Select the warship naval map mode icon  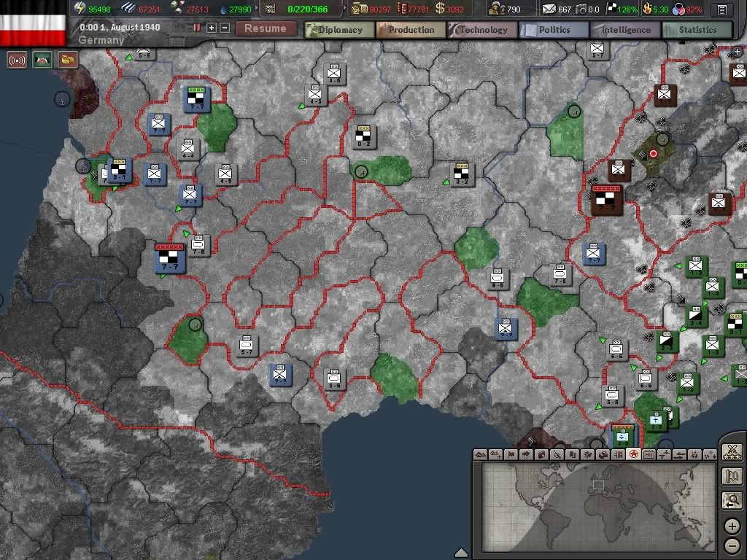[x=681, y=455]
